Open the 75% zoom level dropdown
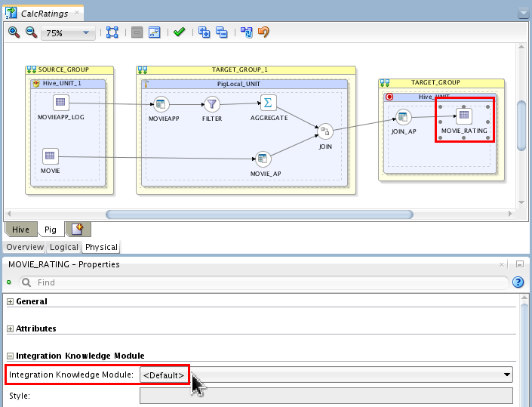The height and width of the screenshot is (407, 532). (68, 33)
